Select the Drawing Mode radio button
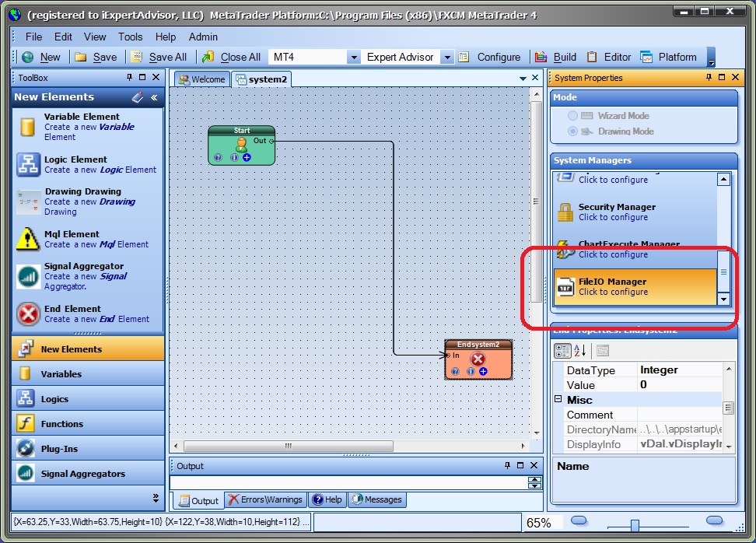 click(572, 131)
